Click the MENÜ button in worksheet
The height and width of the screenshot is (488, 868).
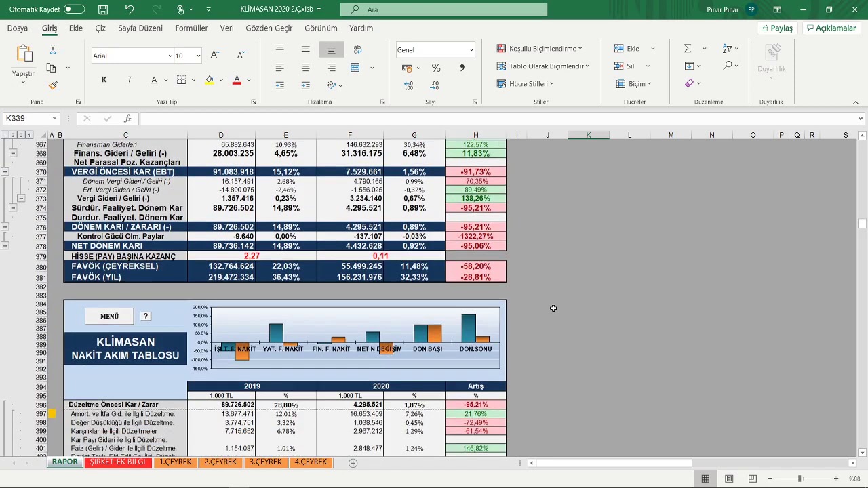pyautogui.click(x=109, y=317)
